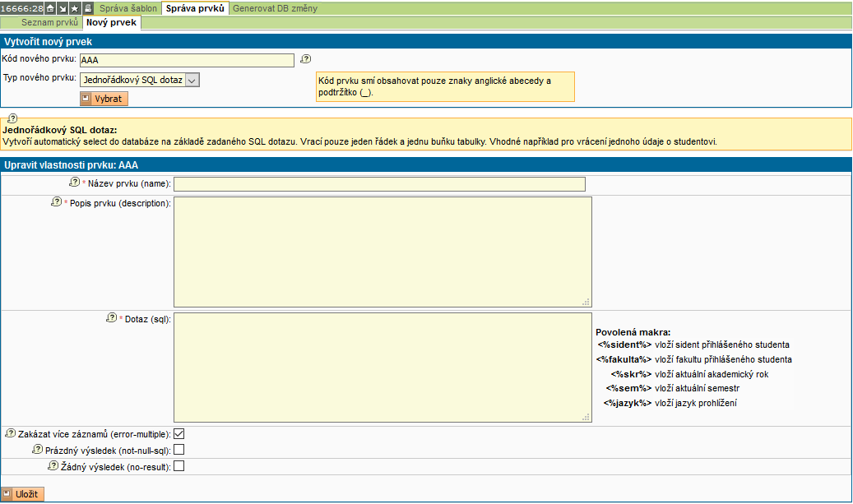This screenshot has width=853, height=504.
Task: Focus the Název prvku (name) input field
Action: [x=379, y=184]
